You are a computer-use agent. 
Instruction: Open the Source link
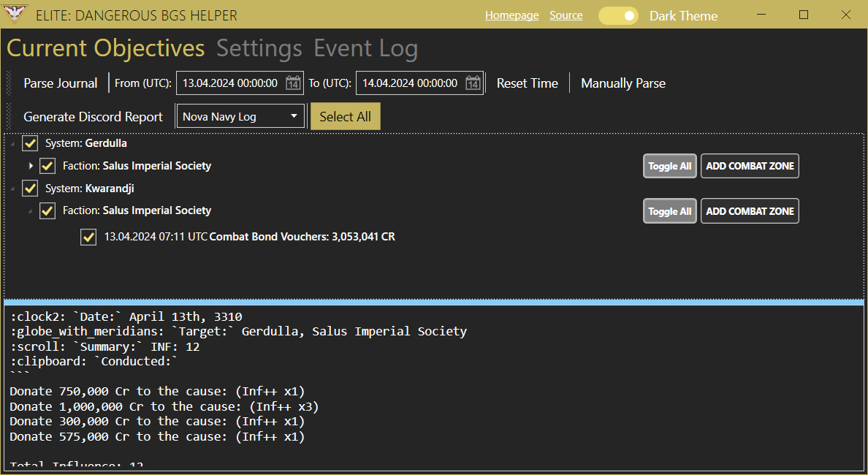point(566,15)
